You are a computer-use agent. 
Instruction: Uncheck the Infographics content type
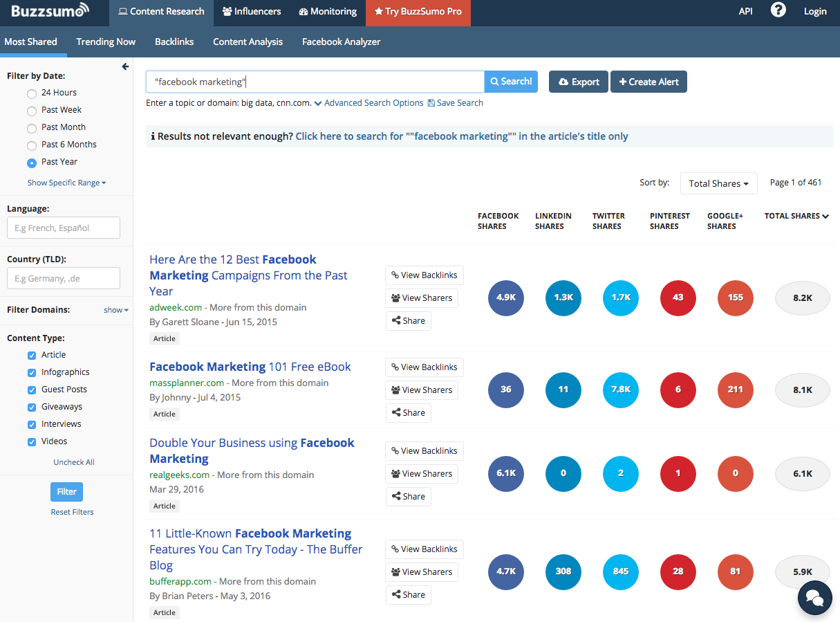(x=32, y=372)
